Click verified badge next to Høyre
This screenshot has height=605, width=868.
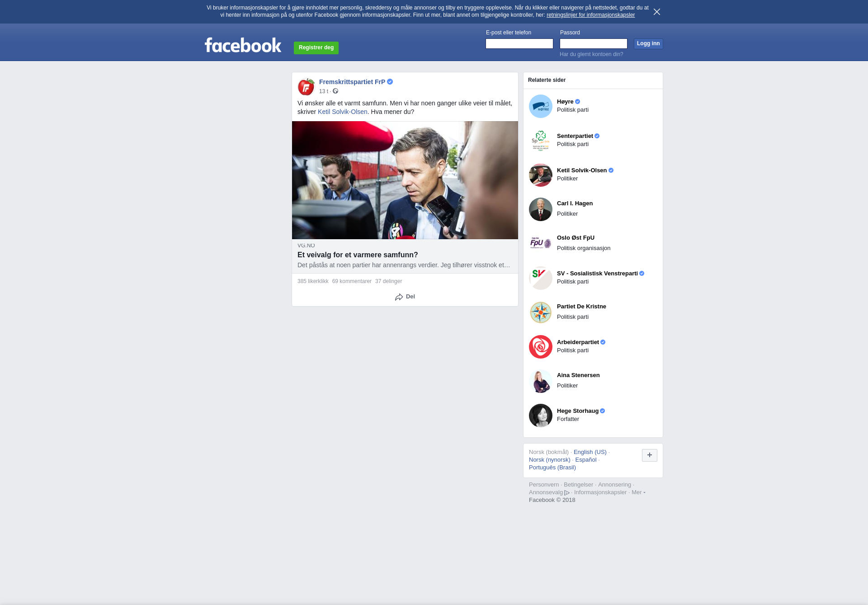point(577,102)
